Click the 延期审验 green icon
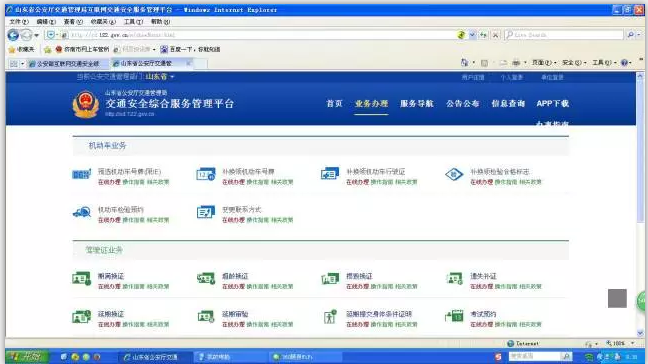The width and height of the screenshot is (648, 364). tap(206, 317)
